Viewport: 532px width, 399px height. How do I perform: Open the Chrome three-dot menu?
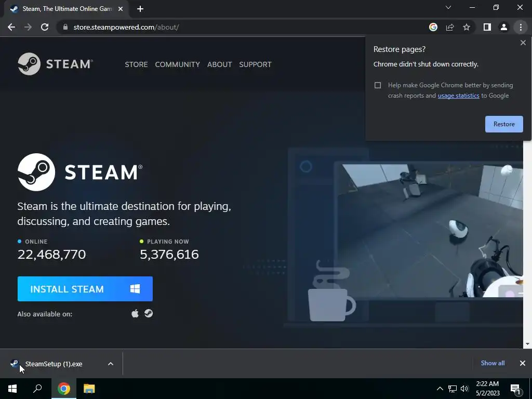(521, 27)
